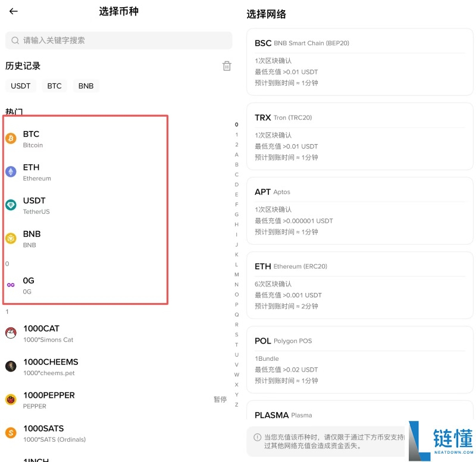
Task: Select ETH Ethereum ERC20 network card
Action: 360,285
